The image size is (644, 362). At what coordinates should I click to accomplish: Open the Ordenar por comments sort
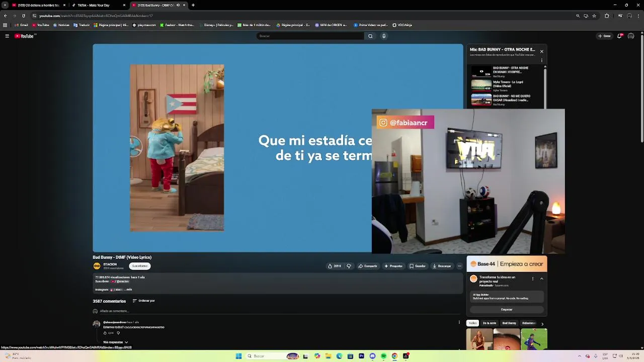(x=144, y=301)
